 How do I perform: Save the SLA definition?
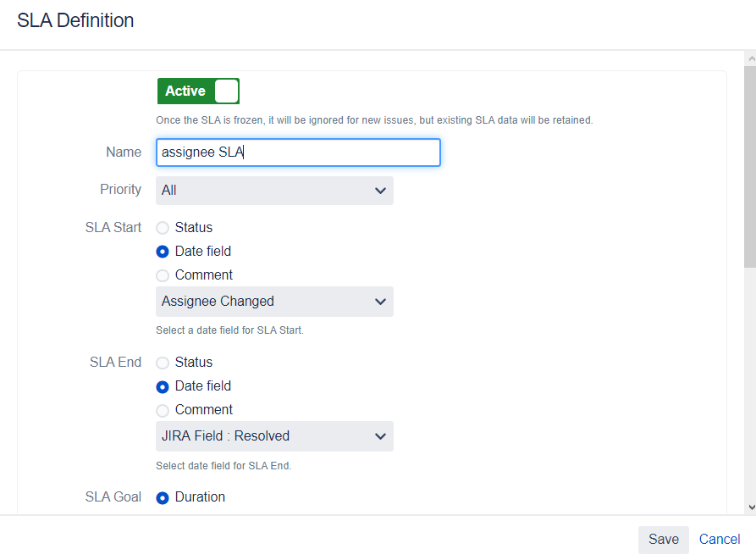(x=664, y=540)
